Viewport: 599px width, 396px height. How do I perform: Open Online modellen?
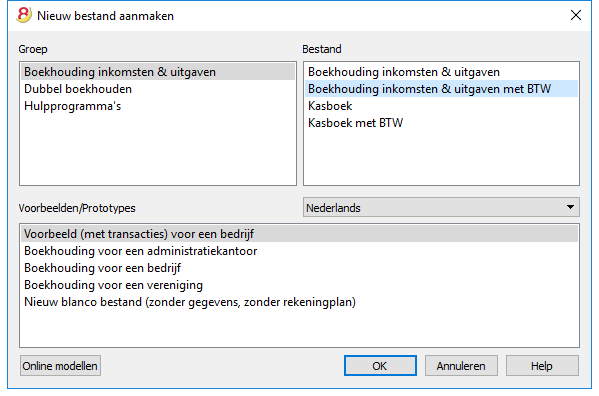(60, 366)
